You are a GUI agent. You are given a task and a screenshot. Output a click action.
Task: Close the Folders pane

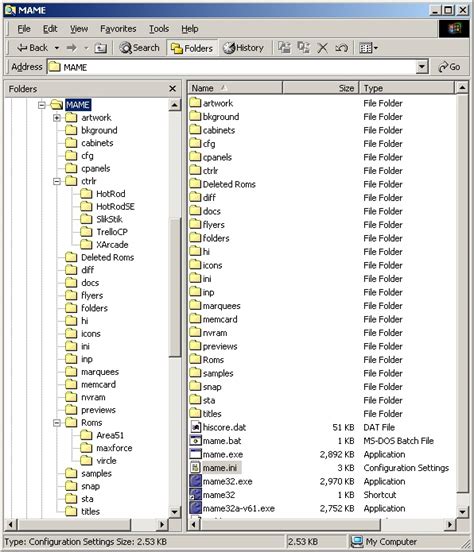[x=173, y=89]
